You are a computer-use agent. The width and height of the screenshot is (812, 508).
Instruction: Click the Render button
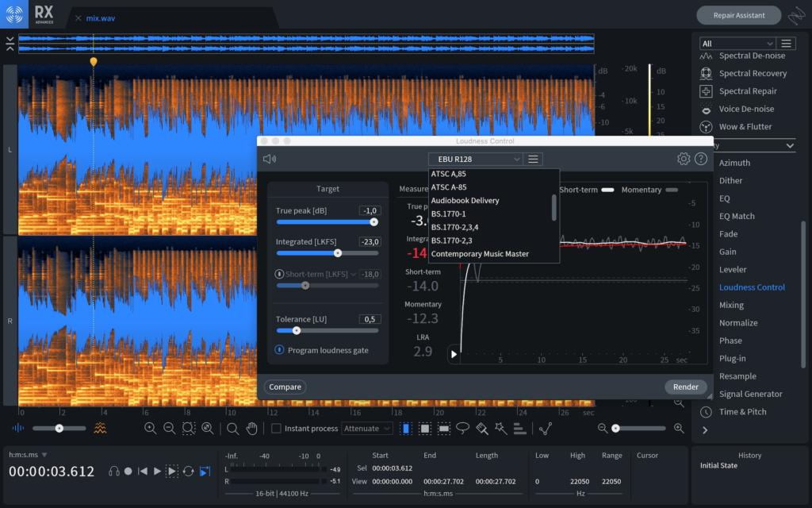[686, 387]
